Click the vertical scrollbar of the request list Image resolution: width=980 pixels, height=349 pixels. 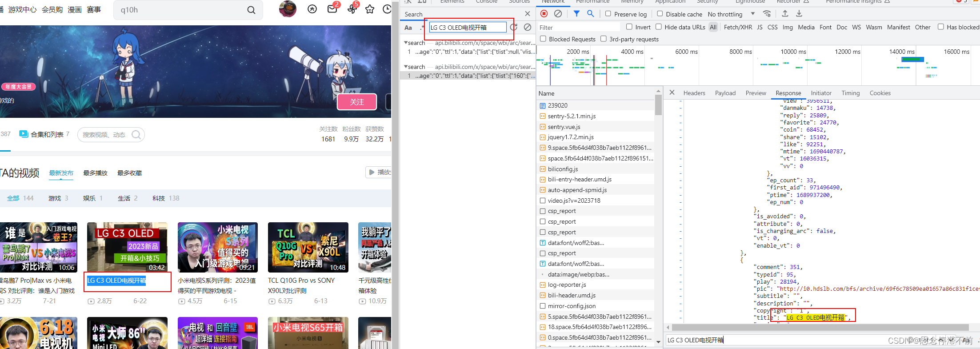coord(658,106)
